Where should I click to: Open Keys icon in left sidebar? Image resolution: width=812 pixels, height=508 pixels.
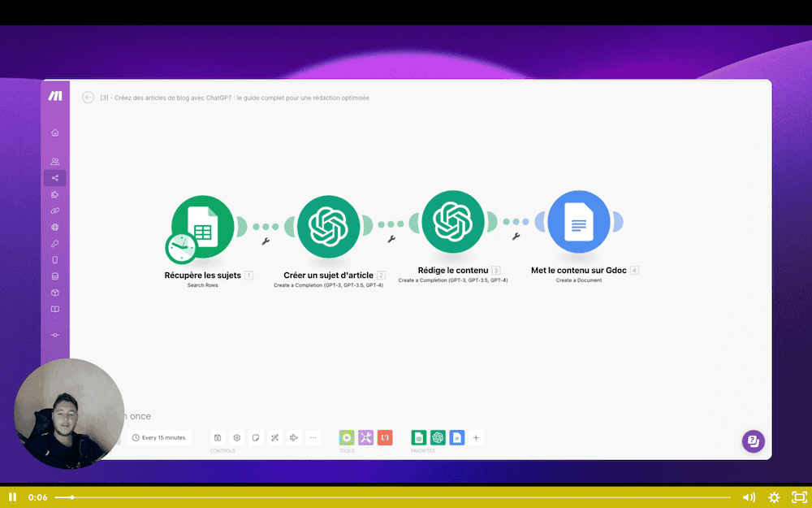click(x=55, y=244)
